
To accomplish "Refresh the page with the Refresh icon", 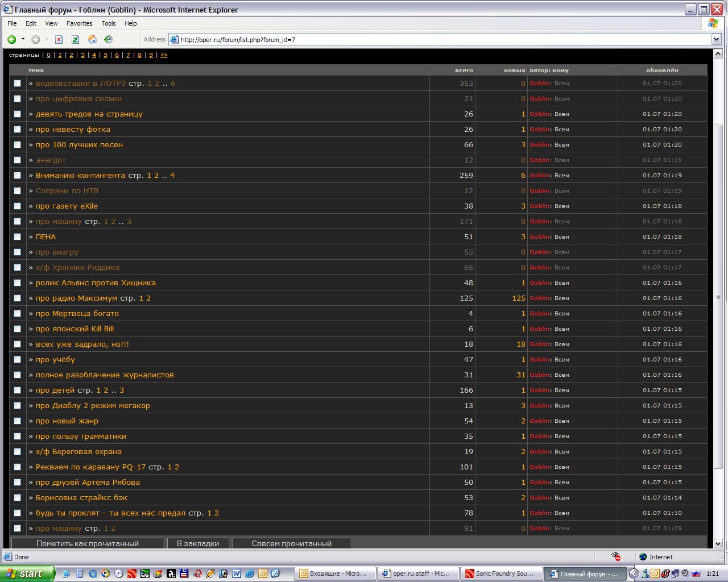I will point(75,39).
